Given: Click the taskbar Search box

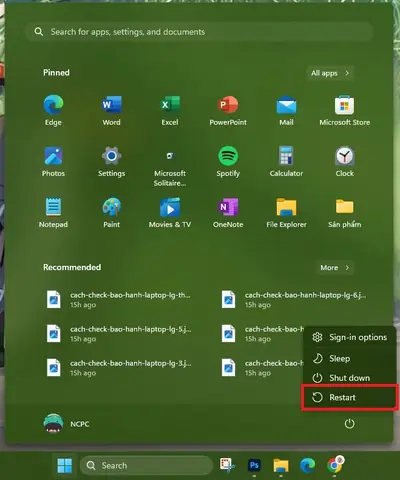Looking at the screenshot, I should pos(146,465).
